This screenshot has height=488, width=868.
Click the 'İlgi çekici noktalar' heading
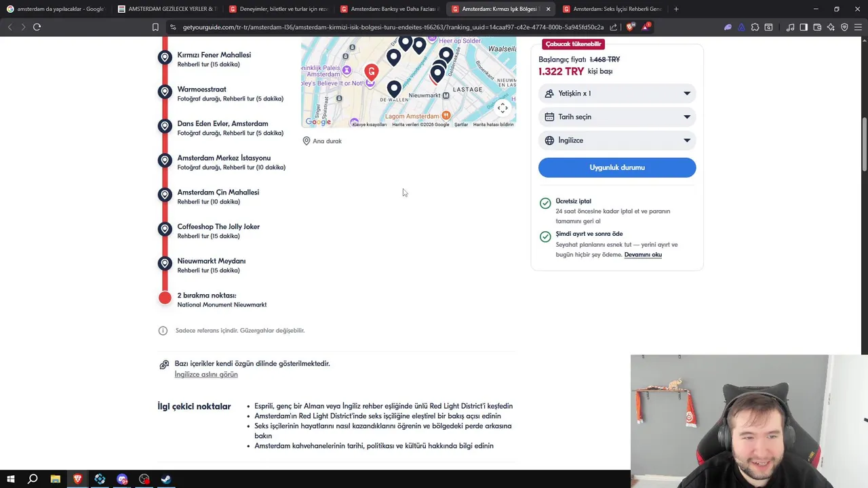pos(194,407)
